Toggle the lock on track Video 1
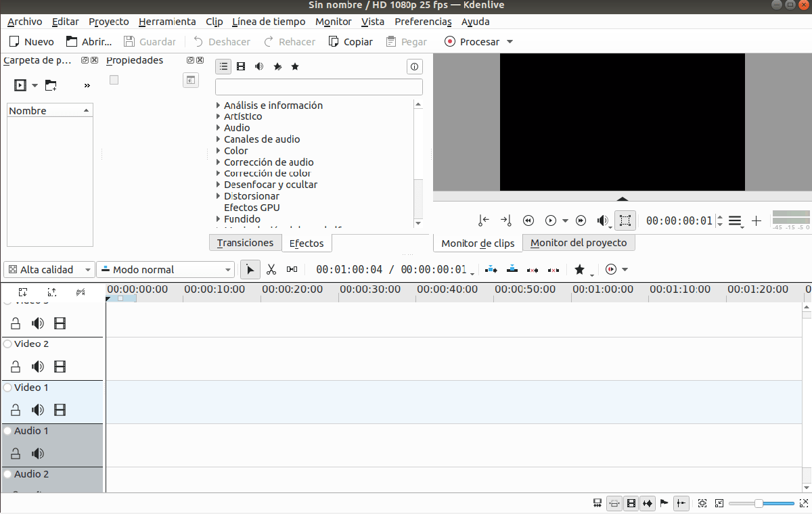The image size is (812, 514). click(15, 409)
